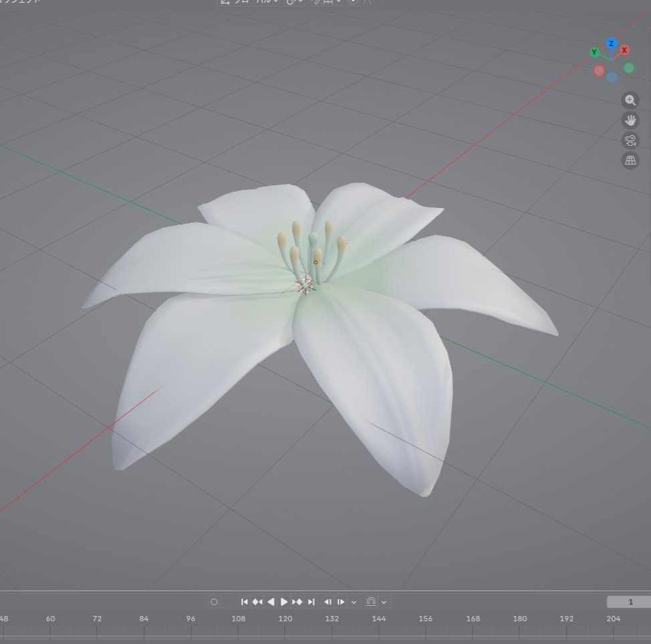Click frame 108 on the timeline ruler
Image resolution: width=651 pixels, height=644 pixels.
point(239,619)
